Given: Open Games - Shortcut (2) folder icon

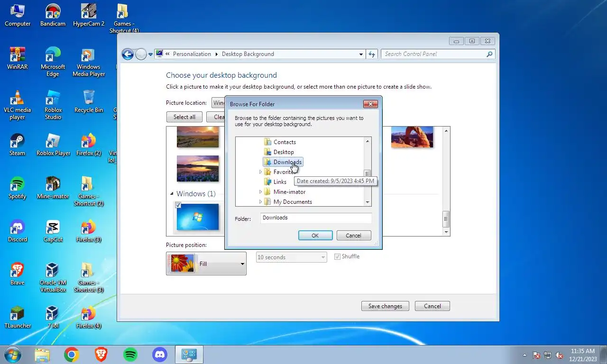Looking at the screenshot, I should pyautogui.click(x=88, y=191).
